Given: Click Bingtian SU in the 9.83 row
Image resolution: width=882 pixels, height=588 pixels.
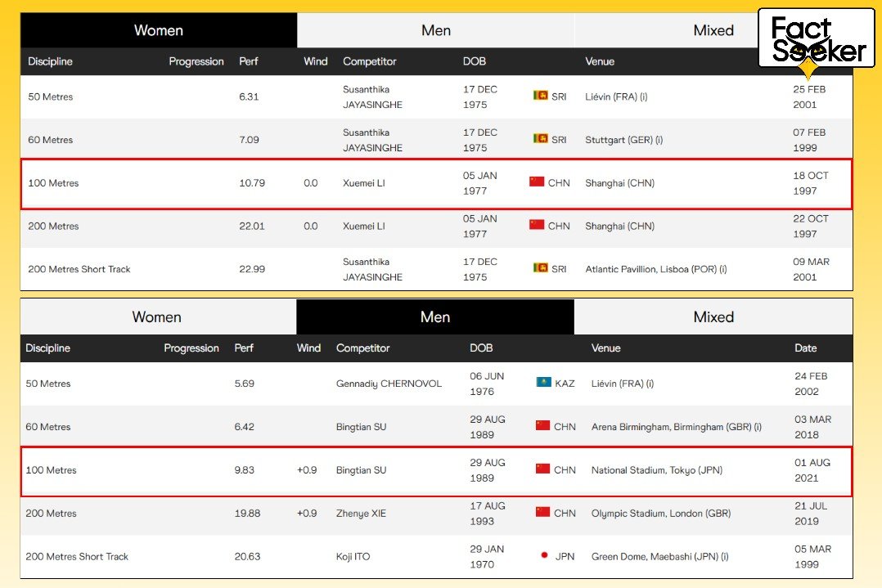Looking at the screenshot, I should pos(361,470).
